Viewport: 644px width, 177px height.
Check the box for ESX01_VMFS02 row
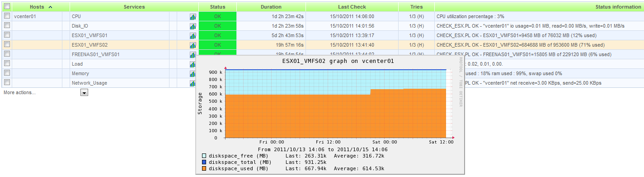tap(7, 44)
